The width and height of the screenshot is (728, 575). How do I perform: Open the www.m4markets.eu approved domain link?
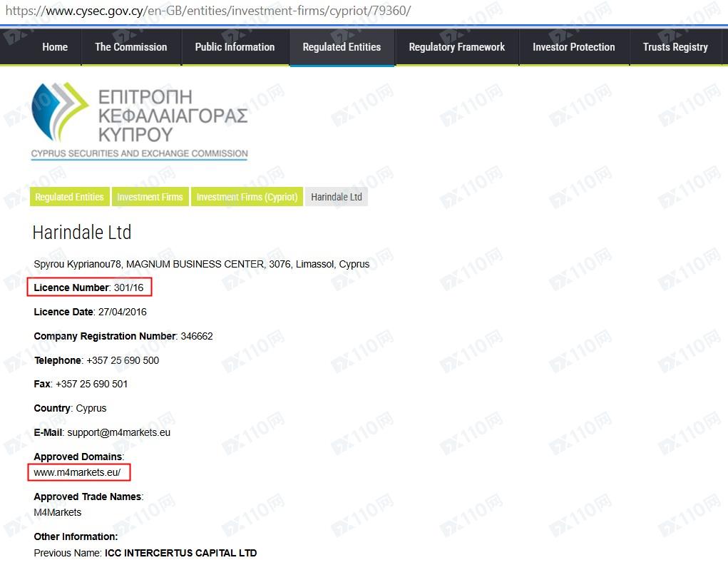77,472
